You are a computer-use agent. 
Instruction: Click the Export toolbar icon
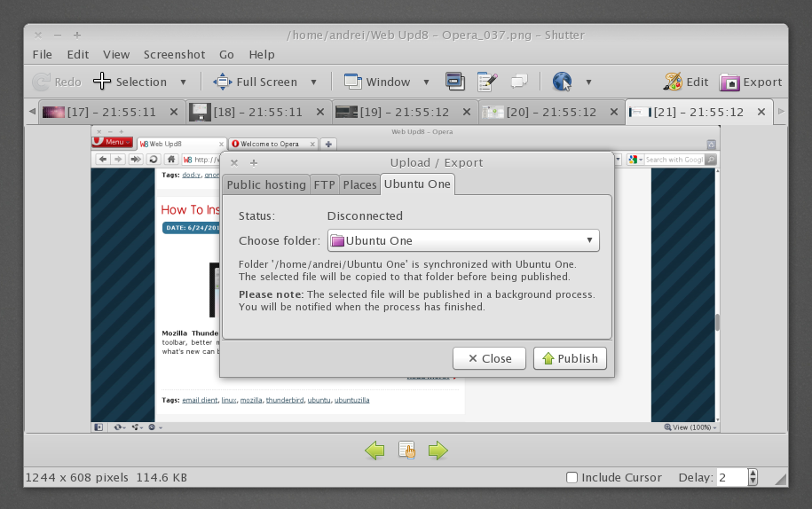(x=729, y=82)
